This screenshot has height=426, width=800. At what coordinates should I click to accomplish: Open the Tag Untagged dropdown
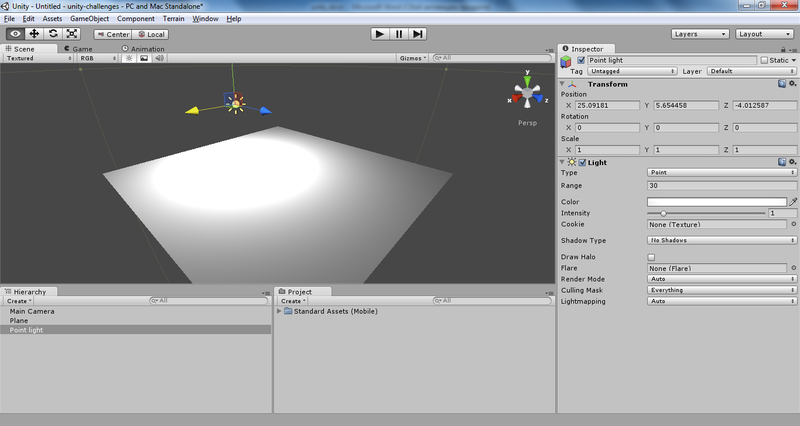632,71
